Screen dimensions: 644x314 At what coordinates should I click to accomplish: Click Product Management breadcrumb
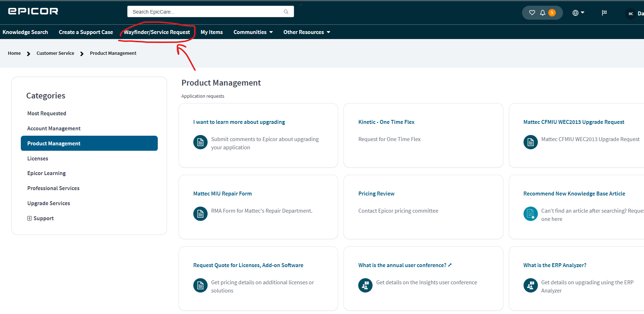pyautogui.click(x=113, y=53)
